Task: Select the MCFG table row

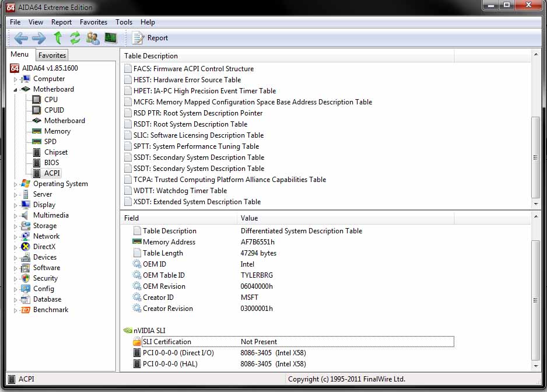Action: point(253,102)
